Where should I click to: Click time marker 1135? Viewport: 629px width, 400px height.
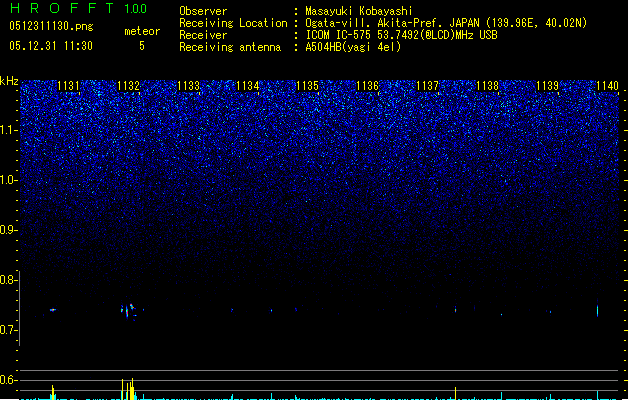coord(307,86)
